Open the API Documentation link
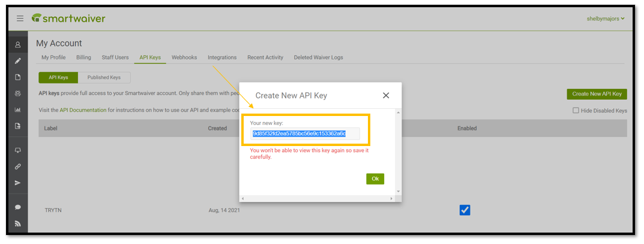Viewport: 644px width, 244px height. pos(83,110)
